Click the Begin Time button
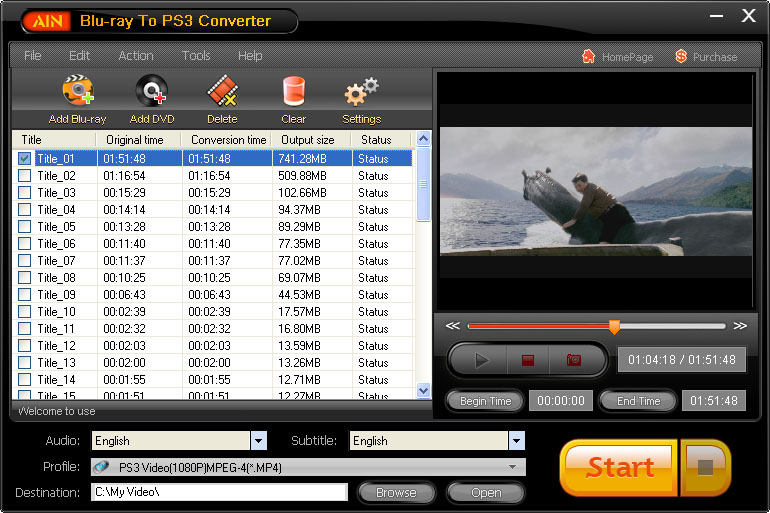 tap(485, 401)
